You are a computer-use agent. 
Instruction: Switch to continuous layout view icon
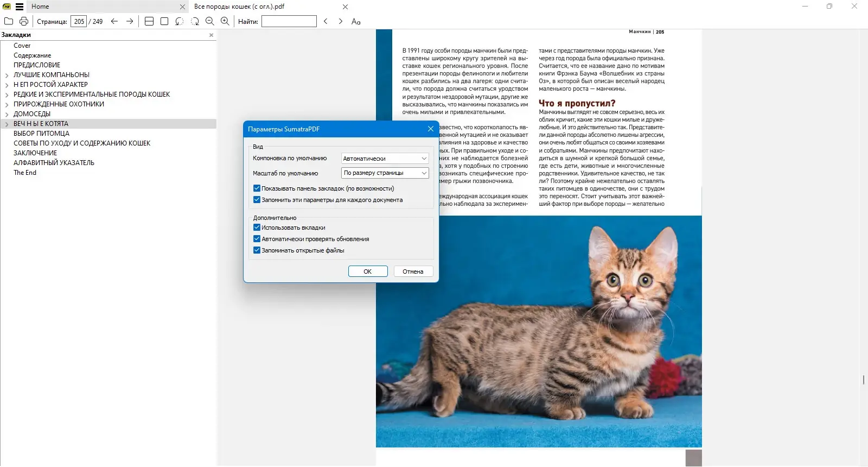[149, 21]
